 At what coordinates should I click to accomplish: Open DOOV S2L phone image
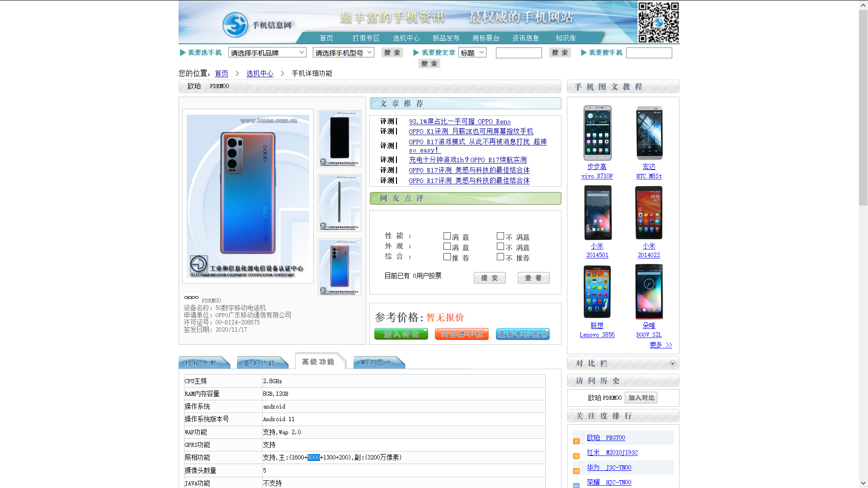[649, 292]
